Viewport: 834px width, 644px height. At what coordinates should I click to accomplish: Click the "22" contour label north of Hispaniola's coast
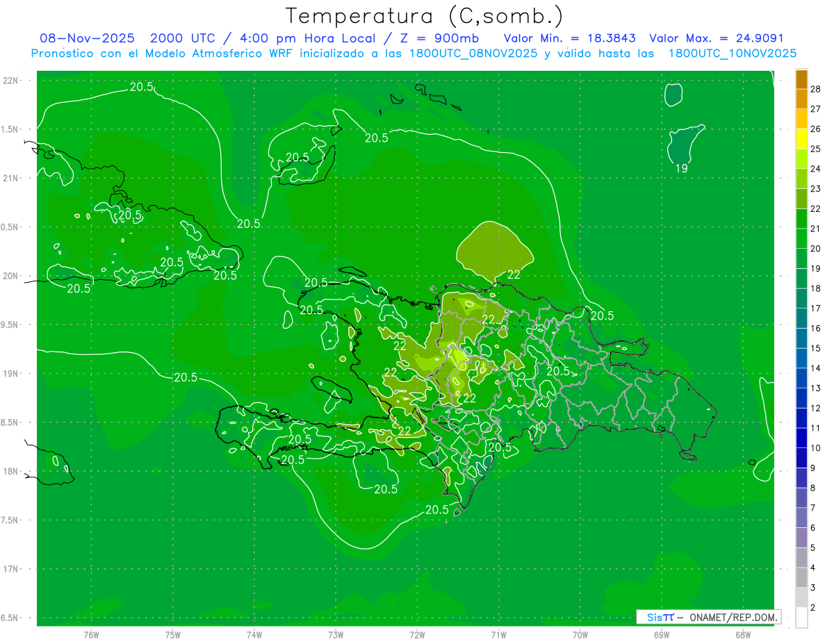coord(514,275)
